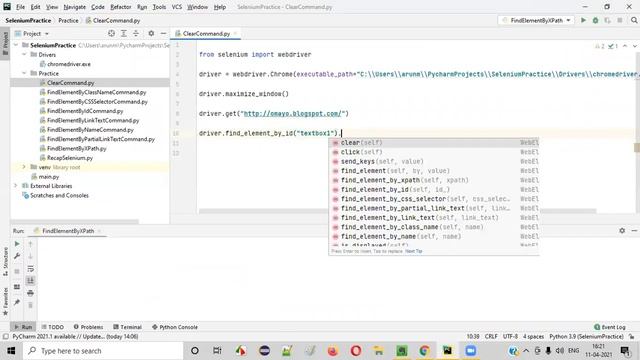Click the print icon in Run panel

[30, 293]
